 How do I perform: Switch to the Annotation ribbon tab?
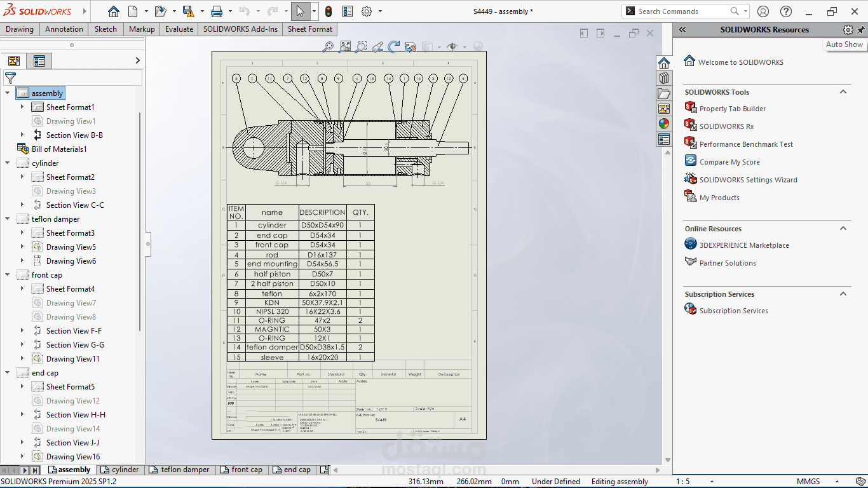point(64,29)
